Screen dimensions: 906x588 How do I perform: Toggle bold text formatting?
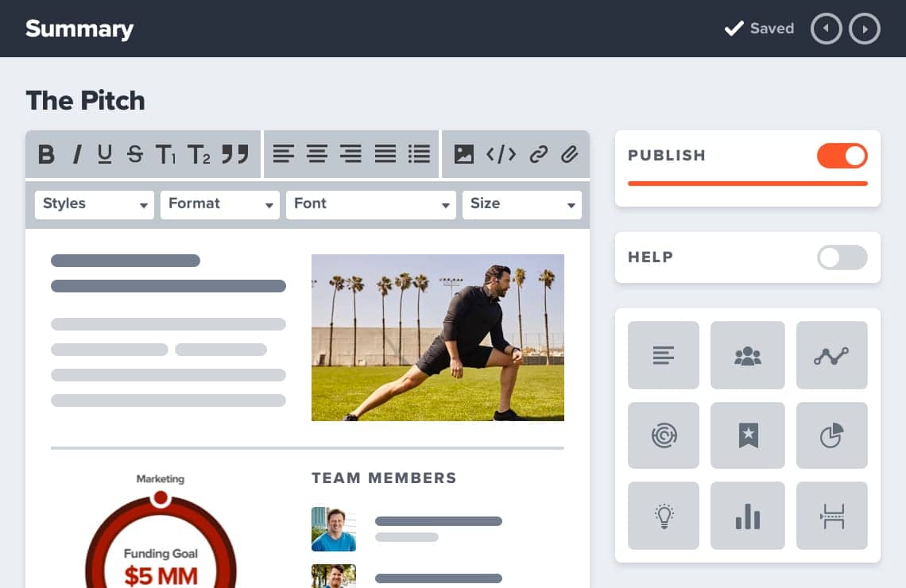(x=46, y=155)
